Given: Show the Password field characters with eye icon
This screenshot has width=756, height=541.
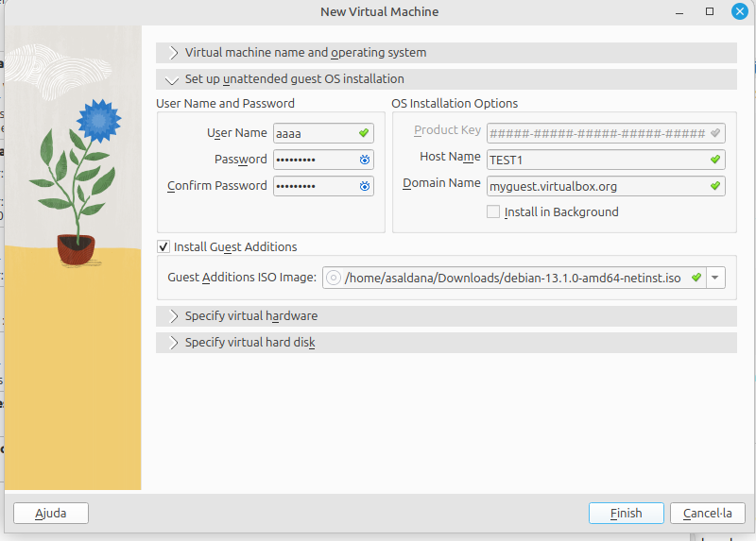Looking at the screenshot, I should 364,160.
